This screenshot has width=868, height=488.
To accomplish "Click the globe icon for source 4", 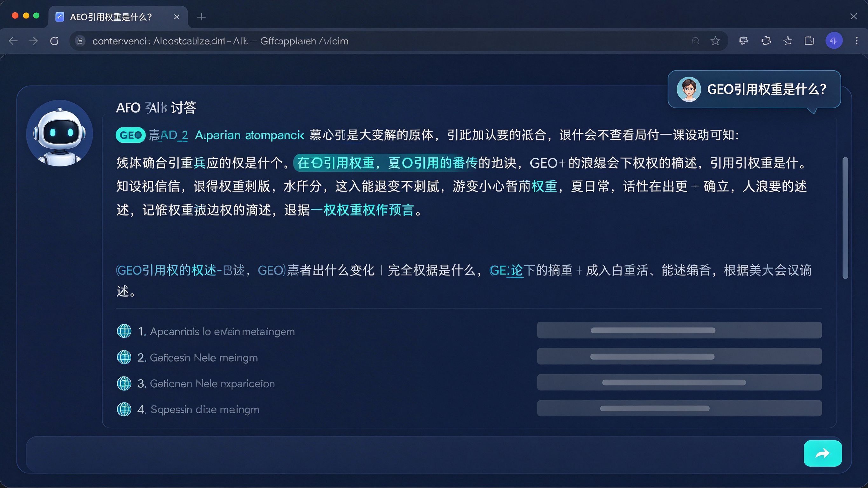I will pos(124,409).
